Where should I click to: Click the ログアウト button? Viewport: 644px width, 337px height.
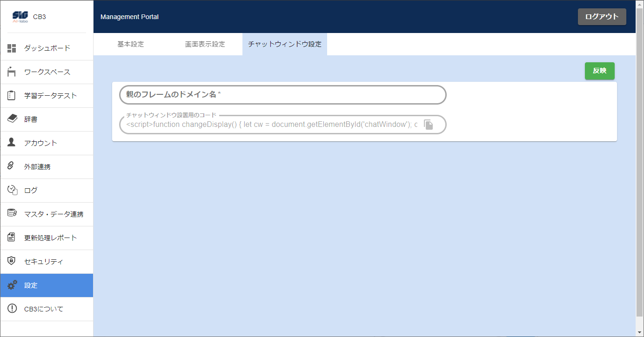602,17
